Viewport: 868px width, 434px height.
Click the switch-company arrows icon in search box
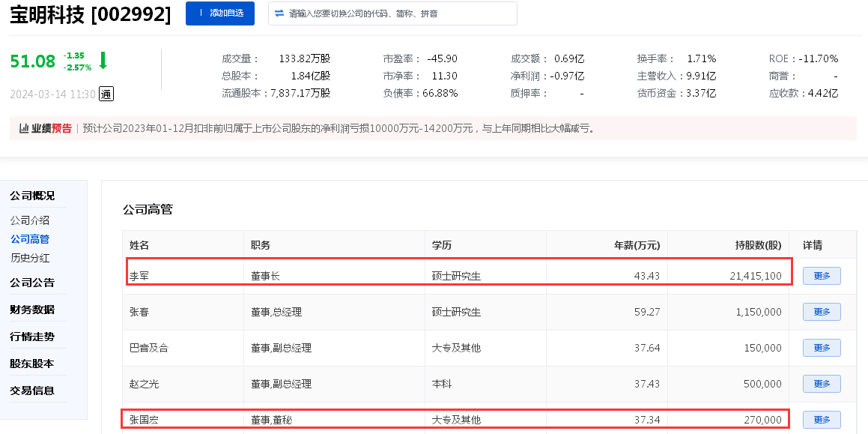pyautogui.click(x=279, y=13)
